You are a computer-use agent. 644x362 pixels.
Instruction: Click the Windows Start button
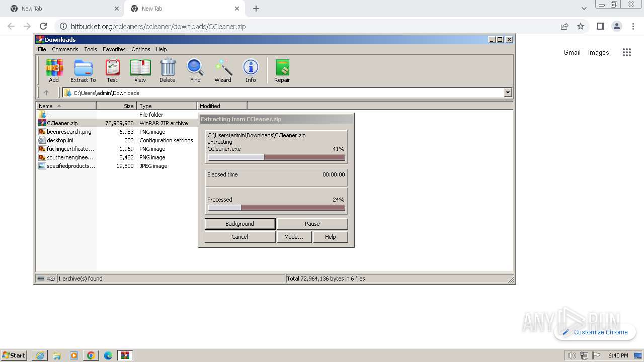pyautogui.click(x=14, y=355)
